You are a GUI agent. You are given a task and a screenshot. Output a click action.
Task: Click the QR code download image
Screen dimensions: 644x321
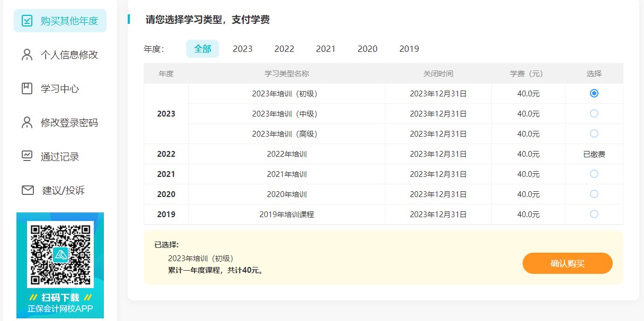pos(60,254)
